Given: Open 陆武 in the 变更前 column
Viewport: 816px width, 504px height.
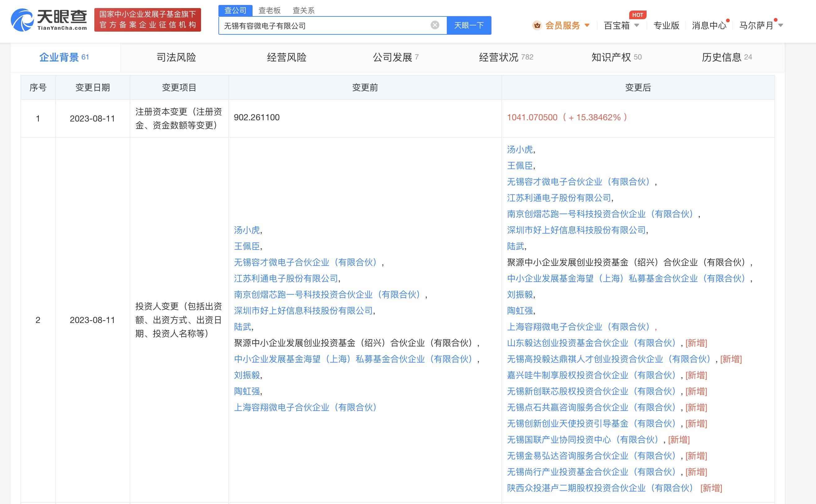Looking at the screenshot, I should click(x=243, y=327).
